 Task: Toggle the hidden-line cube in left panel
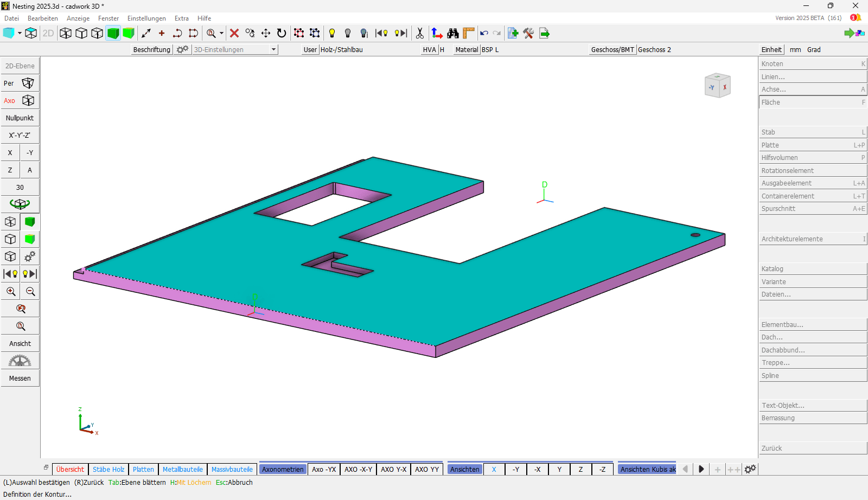point(10,239)
